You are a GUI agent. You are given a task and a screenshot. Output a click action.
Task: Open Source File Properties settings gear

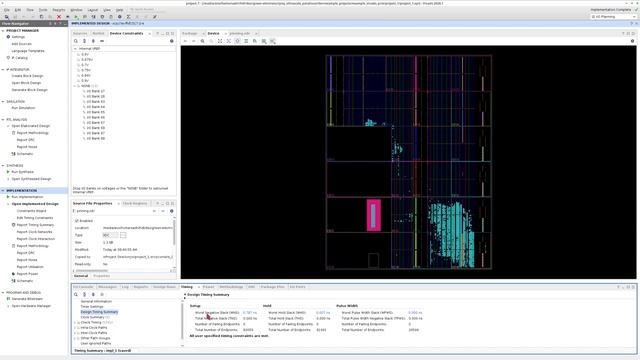coord(171,211)
